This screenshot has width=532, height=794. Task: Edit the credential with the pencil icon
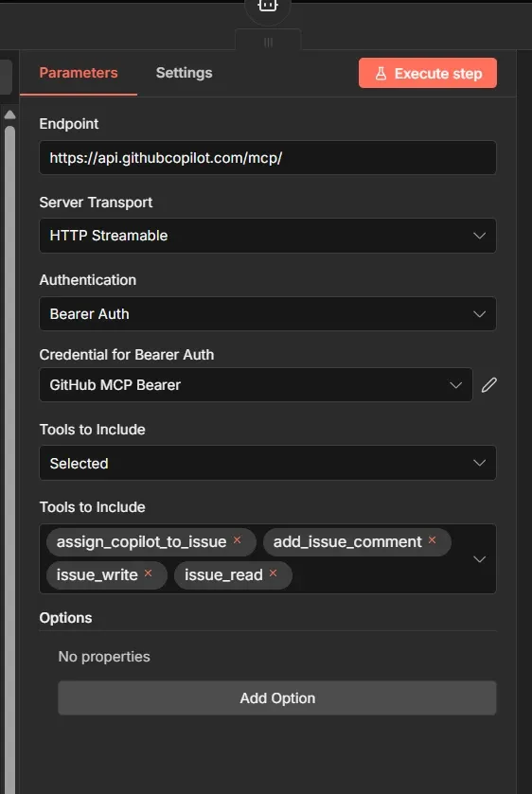point(489,385)
